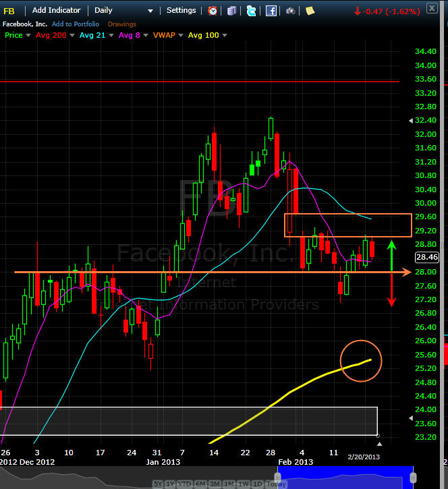Click Add to Portfolio link

(x=76, y=24)
